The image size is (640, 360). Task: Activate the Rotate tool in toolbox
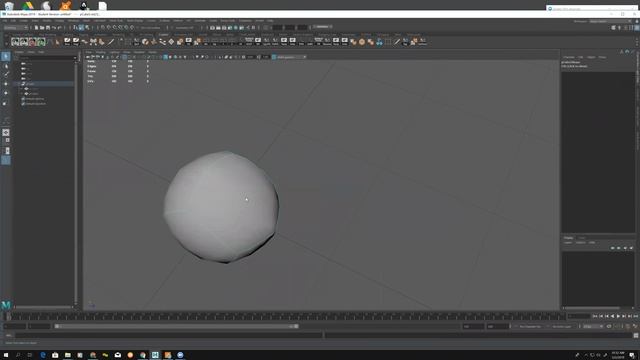(x=6, y=93)
